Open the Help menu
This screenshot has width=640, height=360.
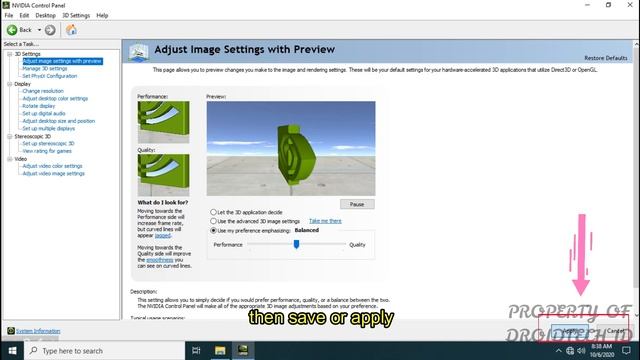pos(102,16)
